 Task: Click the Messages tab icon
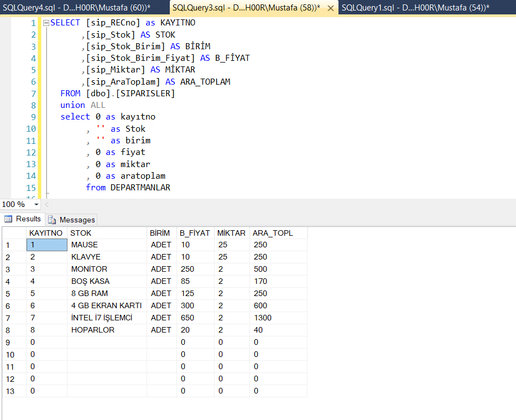[x=53, y=219]
